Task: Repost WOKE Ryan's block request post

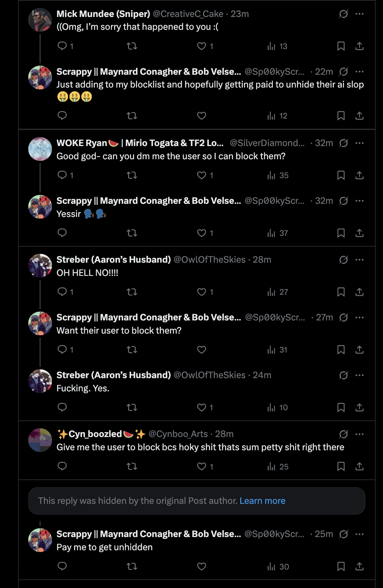Action: tap(132, 175)
